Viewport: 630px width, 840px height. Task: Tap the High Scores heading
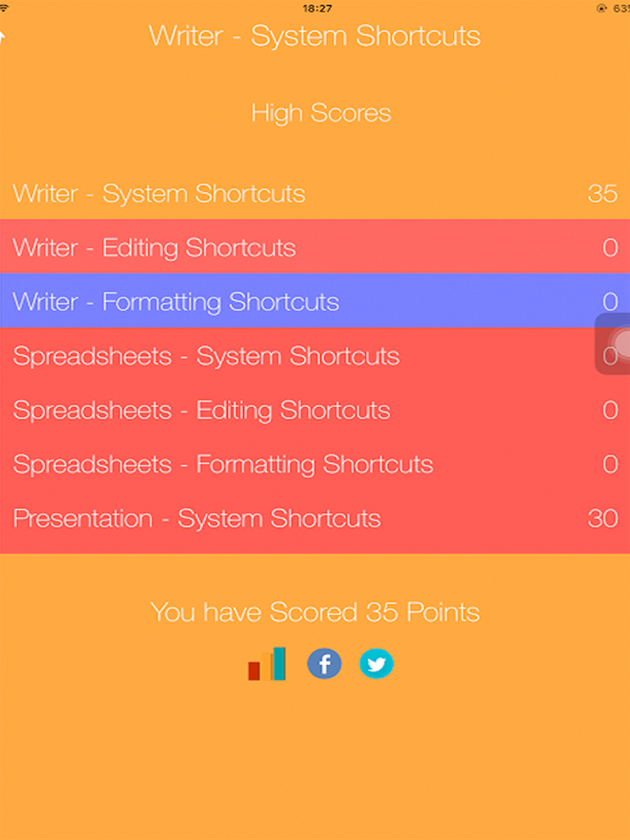321,113
